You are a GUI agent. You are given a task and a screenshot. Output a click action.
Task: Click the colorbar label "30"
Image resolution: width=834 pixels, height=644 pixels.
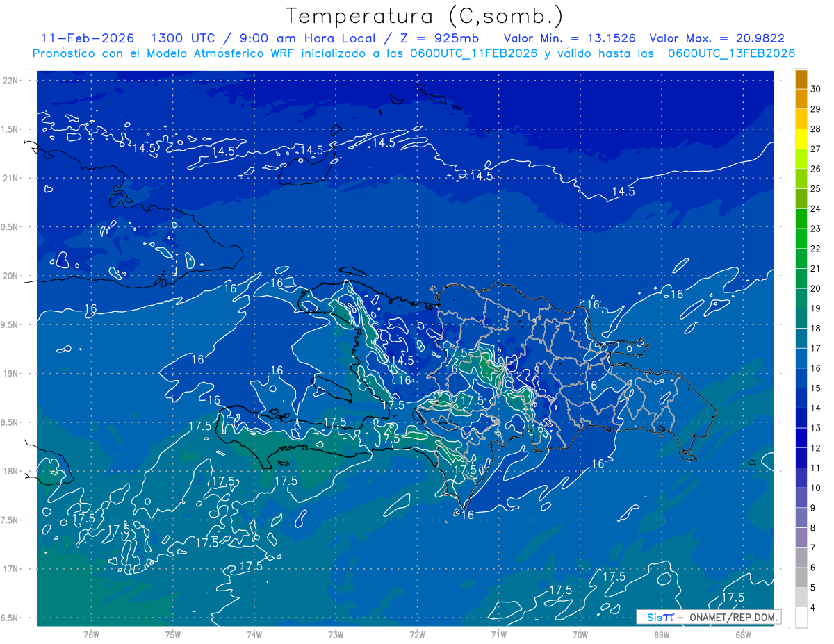[816, 88]
